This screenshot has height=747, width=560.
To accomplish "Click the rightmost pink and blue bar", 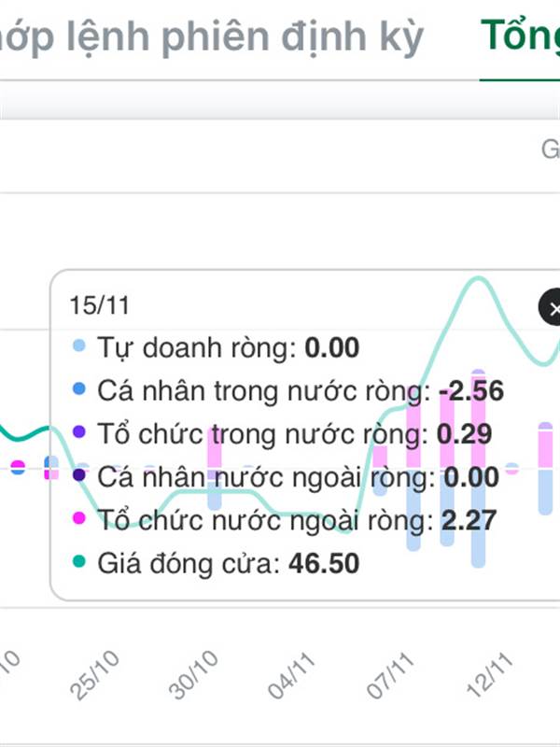I will coord(545,469).
